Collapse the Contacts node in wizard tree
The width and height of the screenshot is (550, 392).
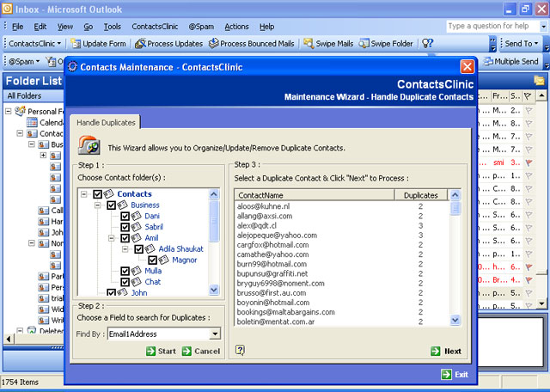[84, 193]
